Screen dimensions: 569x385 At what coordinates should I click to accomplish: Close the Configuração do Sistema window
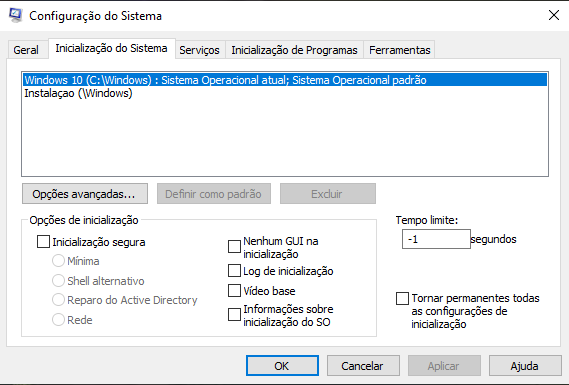click(x=554, y=15)
